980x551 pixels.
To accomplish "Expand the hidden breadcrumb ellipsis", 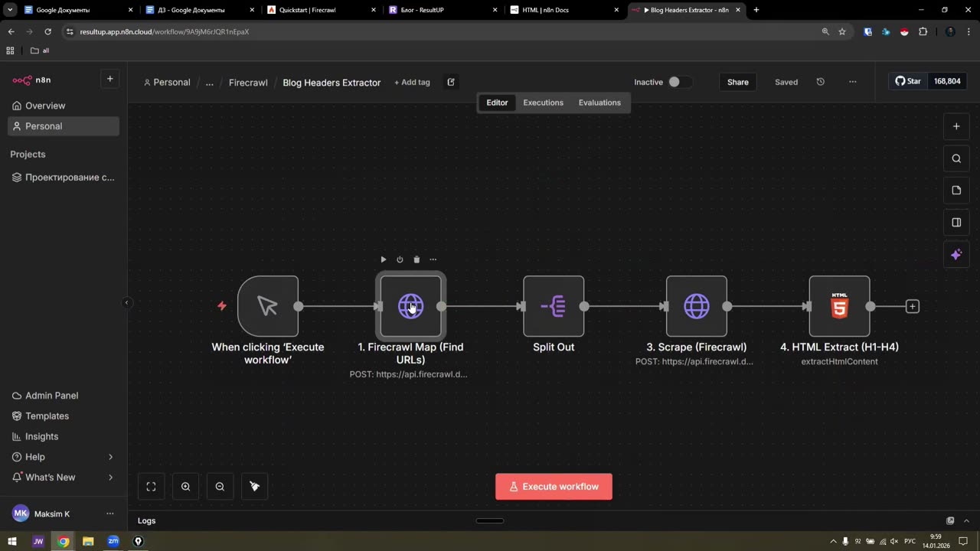I will [209, 83].
